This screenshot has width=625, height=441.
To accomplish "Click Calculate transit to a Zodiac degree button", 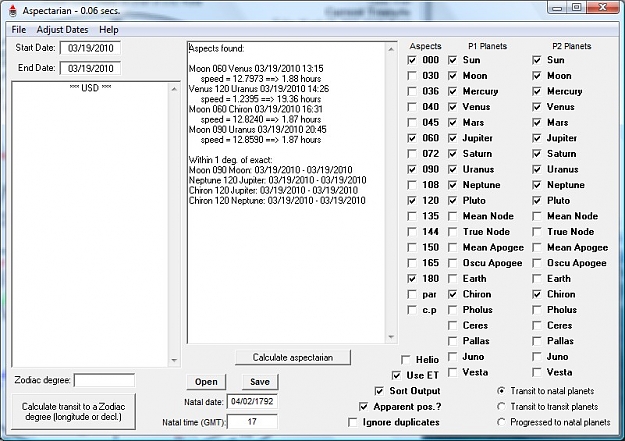I will pos(73,411).
